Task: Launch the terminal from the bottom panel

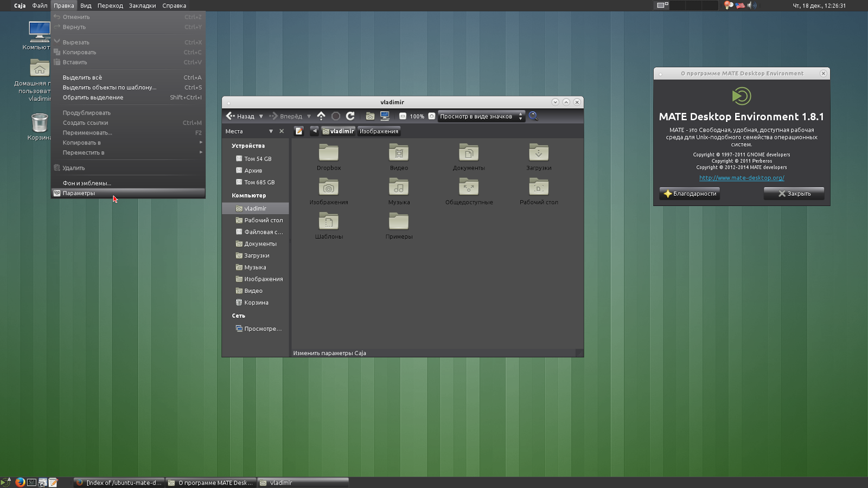Action: point(31,483)
